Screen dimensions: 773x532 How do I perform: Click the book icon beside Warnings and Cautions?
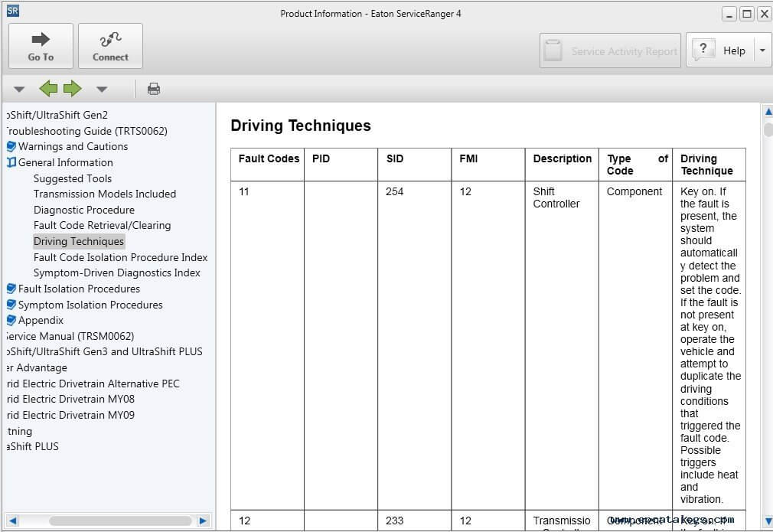point(10,146)
